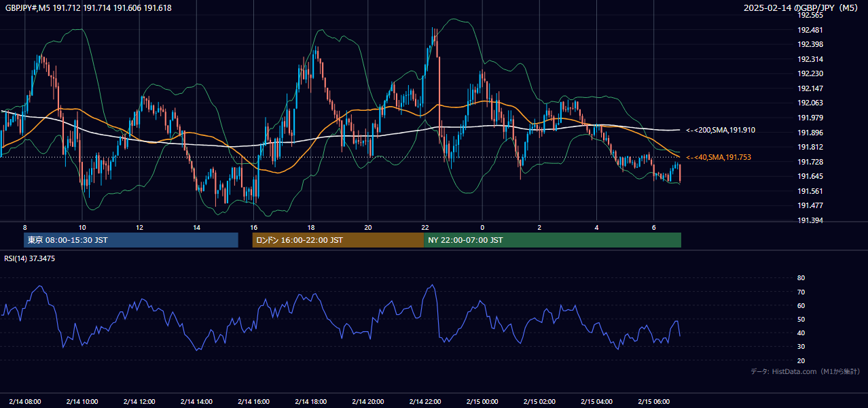Screen dimensions: 868x408
Task: Select price axis value 192.230
Action: point(810,73)
